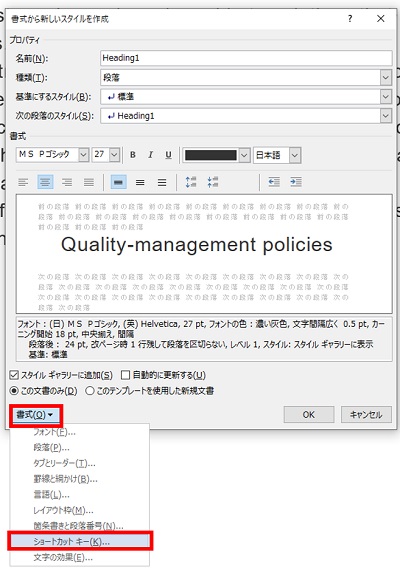Open font size dropdown showing 27
The height and width of the screenshot is (578, 400).
coord(114,155)
